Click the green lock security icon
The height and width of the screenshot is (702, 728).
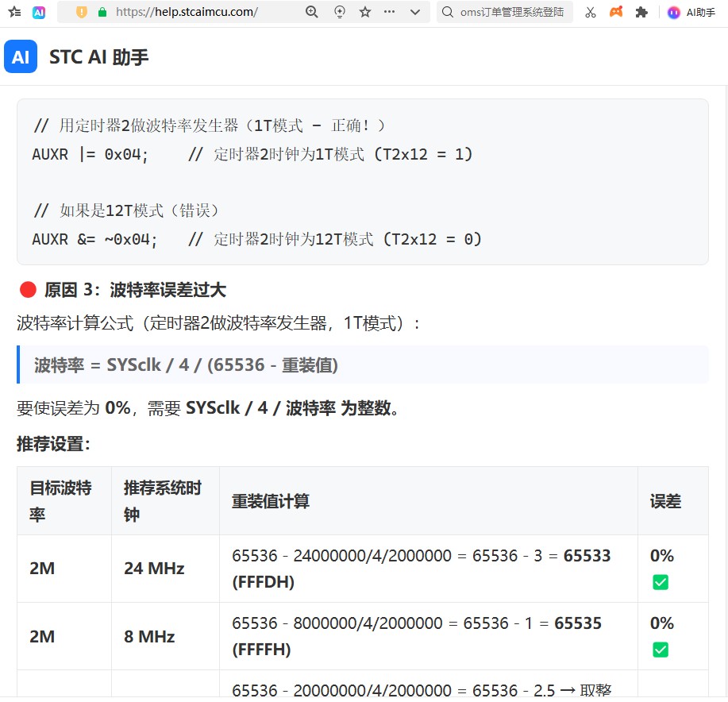(x=102, y=12)
